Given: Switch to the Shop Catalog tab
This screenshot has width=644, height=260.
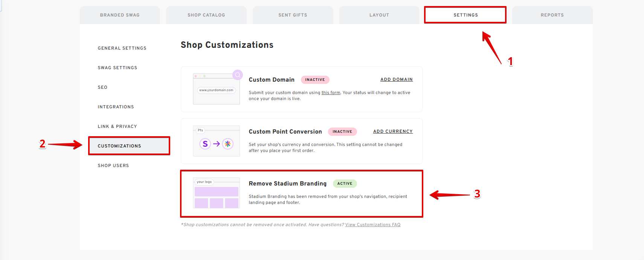Looking at the screenshot, I should pyautogui.click(x=206, y=15).
